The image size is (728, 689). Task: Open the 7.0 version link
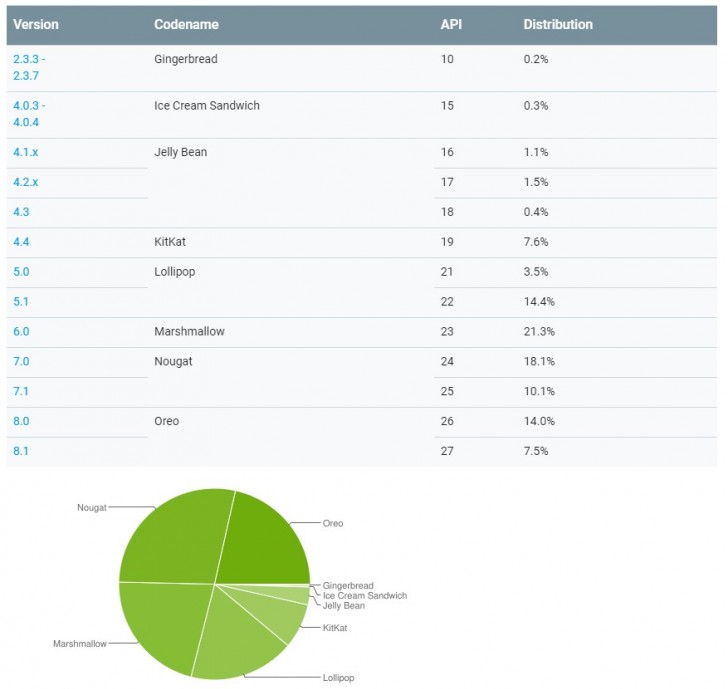pyautogui.click(x=21, y=362)
